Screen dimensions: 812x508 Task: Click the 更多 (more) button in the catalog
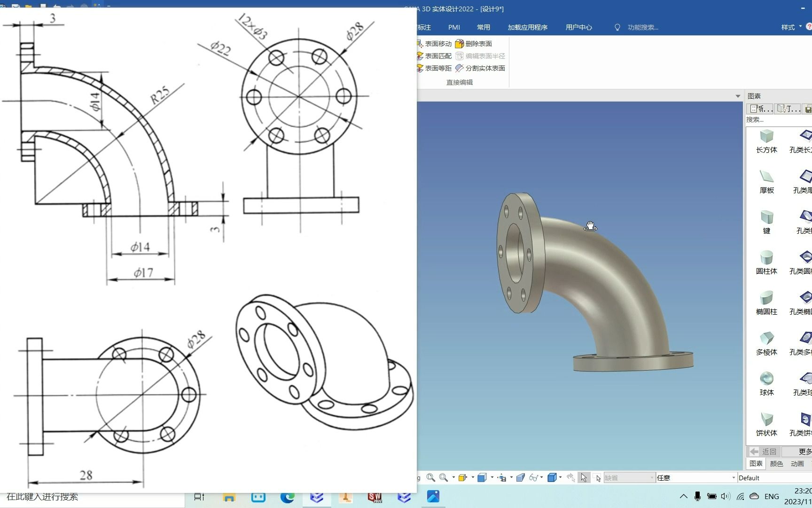804,452
